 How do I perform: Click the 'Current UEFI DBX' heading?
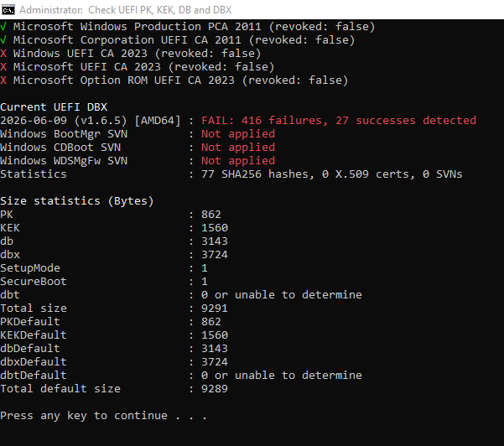[54, 106]
